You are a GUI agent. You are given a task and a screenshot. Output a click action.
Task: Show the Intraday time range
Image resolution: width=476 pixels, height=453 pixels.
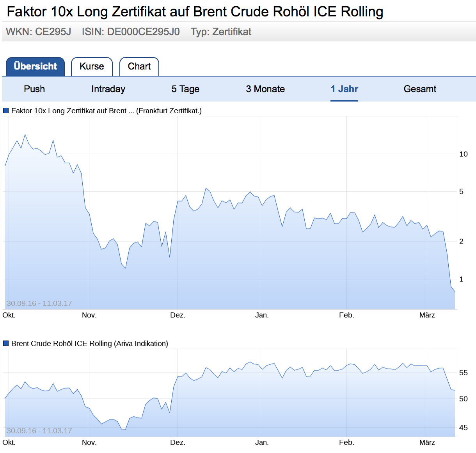point(108,89)
